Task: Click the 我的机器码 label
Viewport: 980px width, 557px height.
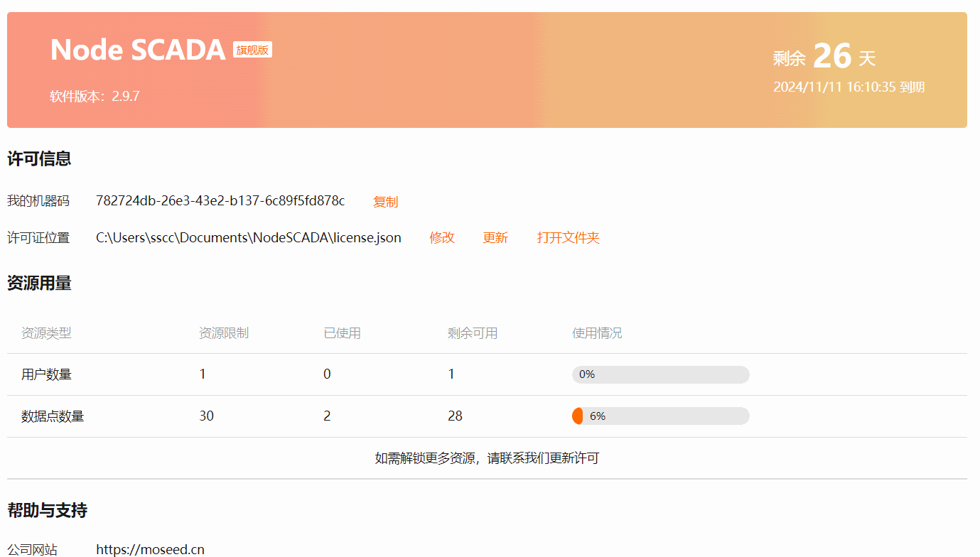Action: 38,201
